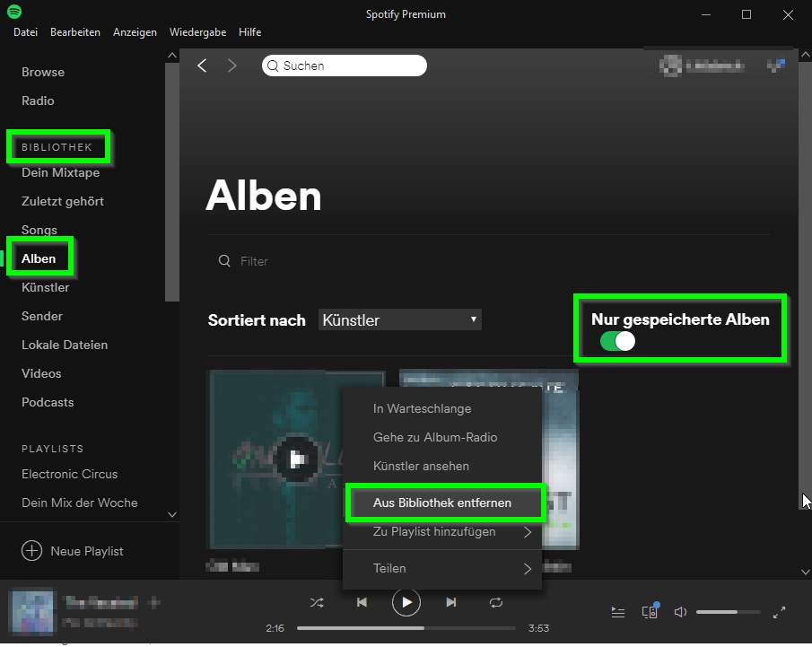The height and width of the screenshot is (647, 812).
Task: Skip to previous track
Action: [362, 602]
